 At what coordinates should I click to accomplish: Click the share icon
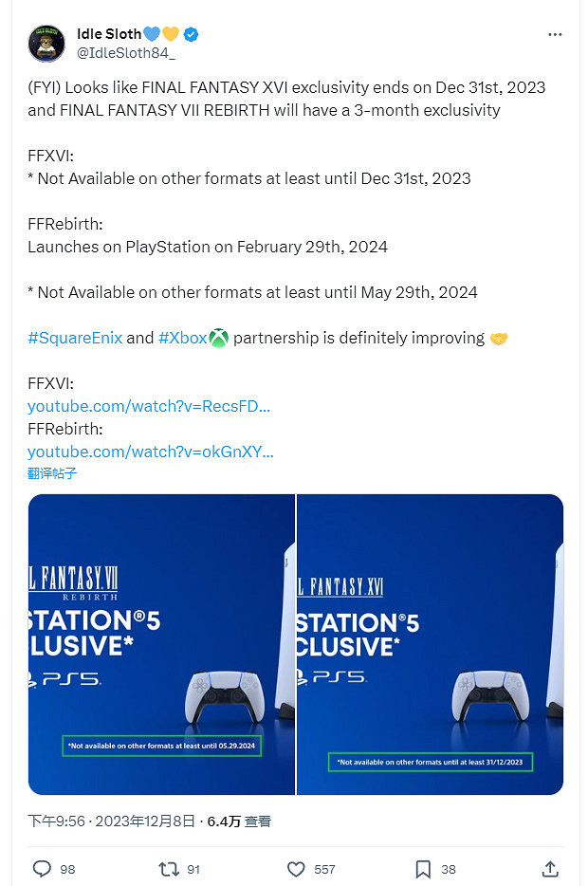(549, 868)
